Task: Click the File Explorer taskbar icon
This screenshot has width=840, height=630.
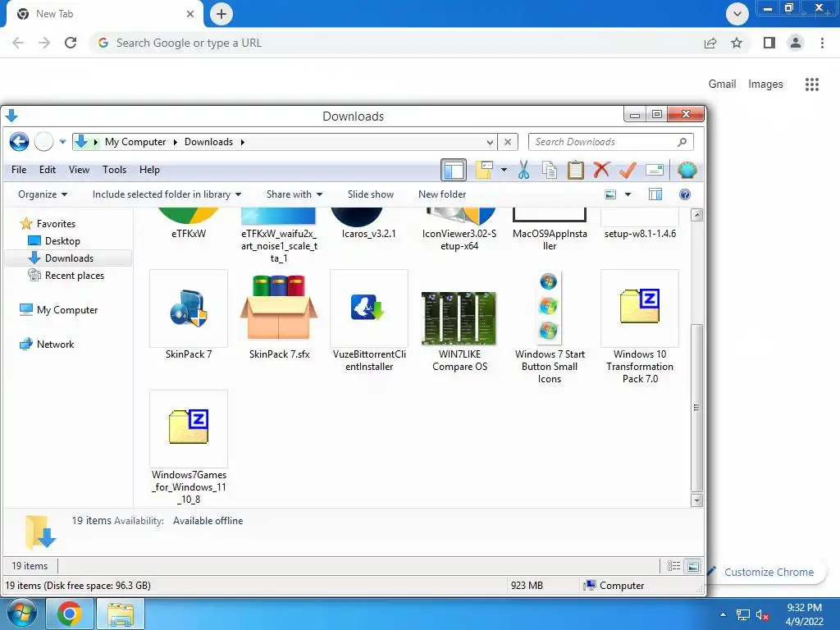Action: pyautogui.click(x=121, y=614)
